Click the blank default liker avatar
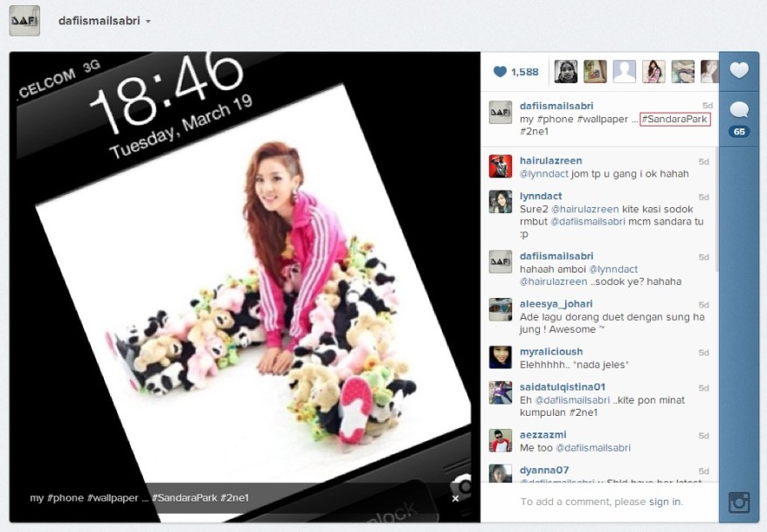This screenshot has height=532, width=767. pos(624,72)
